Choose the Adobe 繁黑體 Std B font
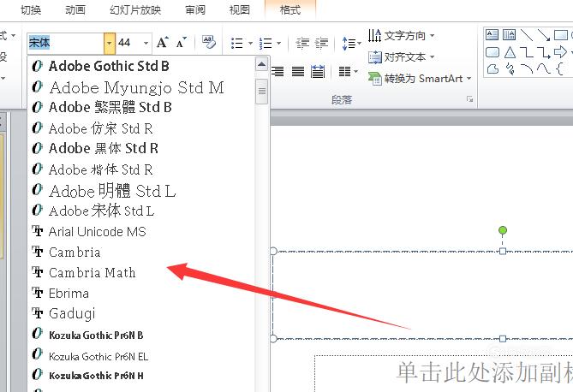573x392 pixels. tap(141, 107)
